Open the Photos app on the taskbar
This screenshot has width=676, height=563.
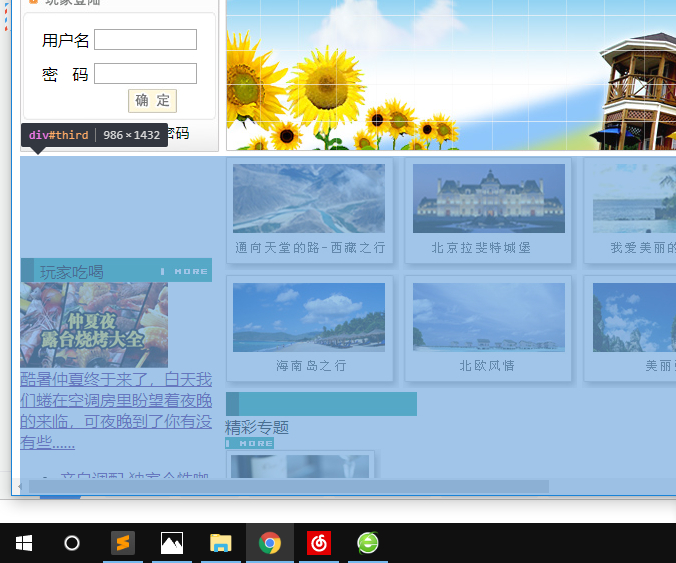172,543
